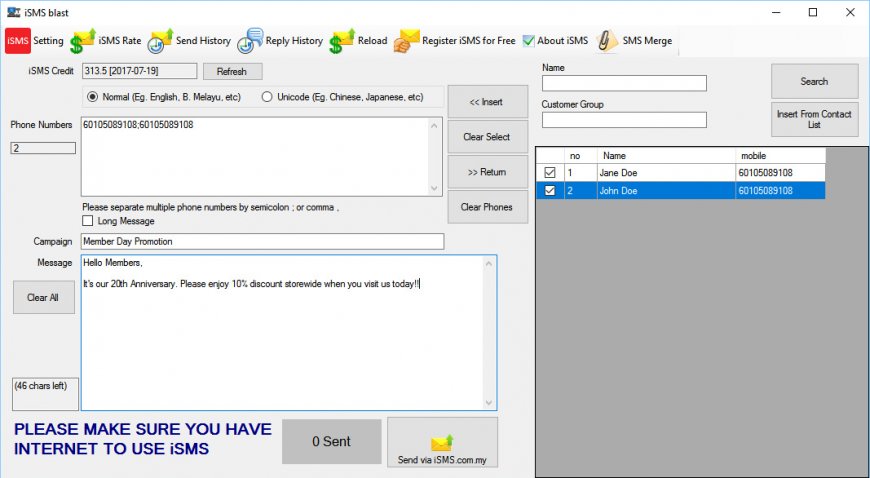Click John Doe's mobile number cell

[x=780, y=190]
